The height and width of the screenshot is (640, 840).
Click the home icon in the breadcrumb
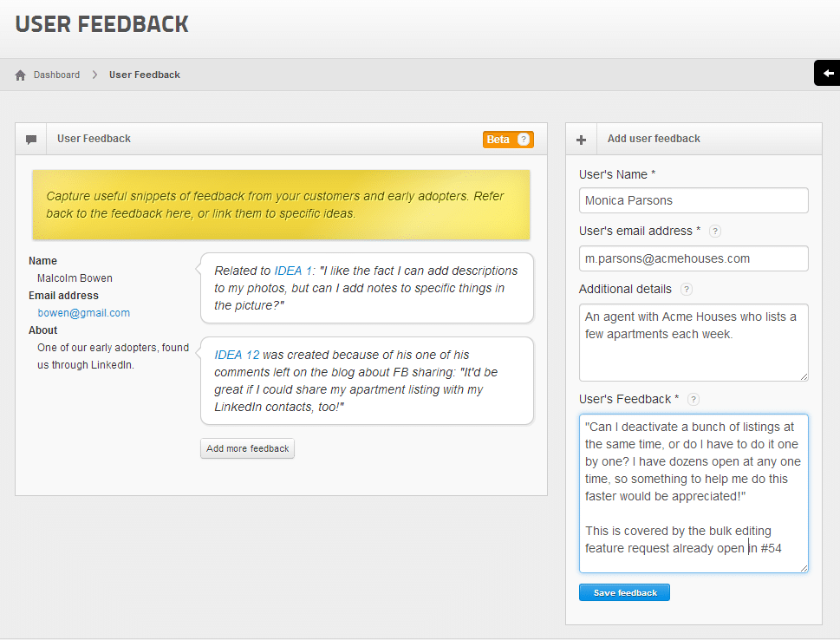click(x=20, y=75)
